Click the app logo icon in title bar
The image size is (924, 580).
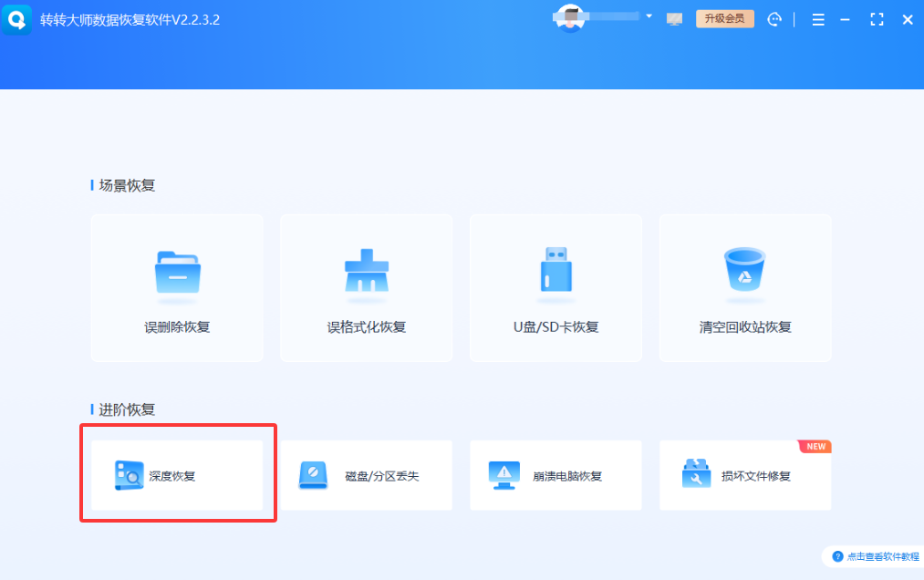pyautogui.click(x=16, y=19)
